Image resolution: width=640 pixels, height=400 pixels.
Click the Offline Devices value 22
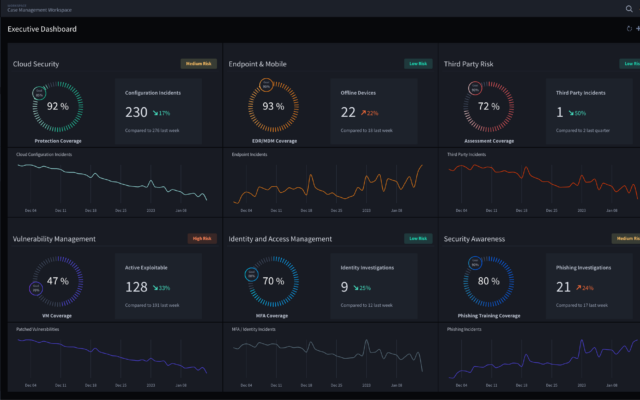pyautogui.click(x=348, y=112)
